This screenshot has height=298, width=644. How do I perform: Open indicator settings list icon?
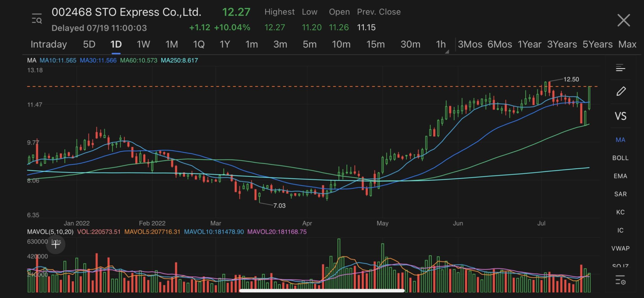point(620,279)
